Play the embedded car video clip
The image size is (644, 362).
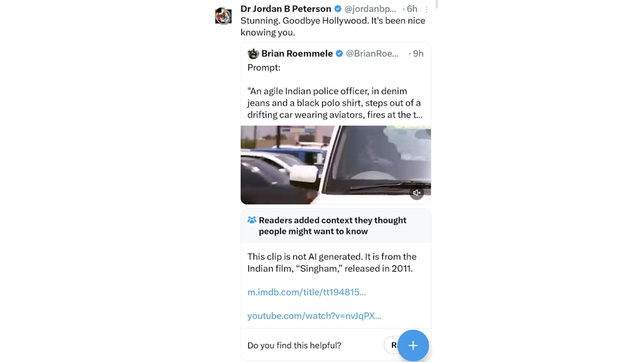click(x=335, y=165)
